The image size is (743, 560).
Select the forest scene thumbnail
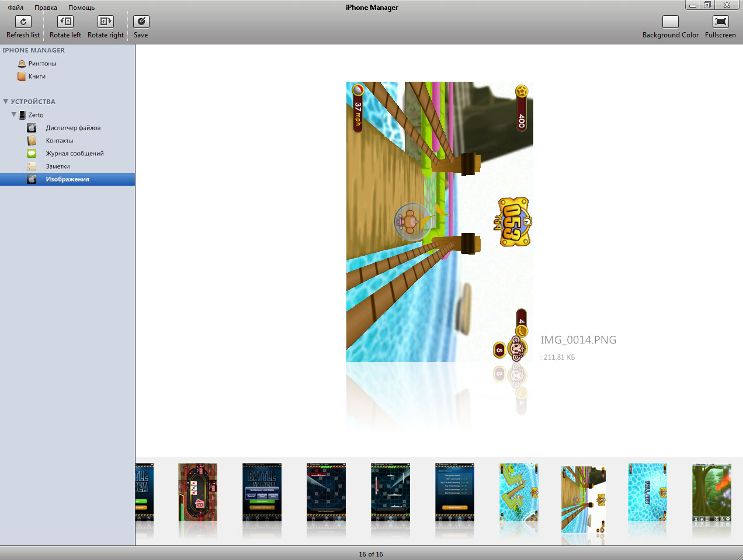[711, 492]
